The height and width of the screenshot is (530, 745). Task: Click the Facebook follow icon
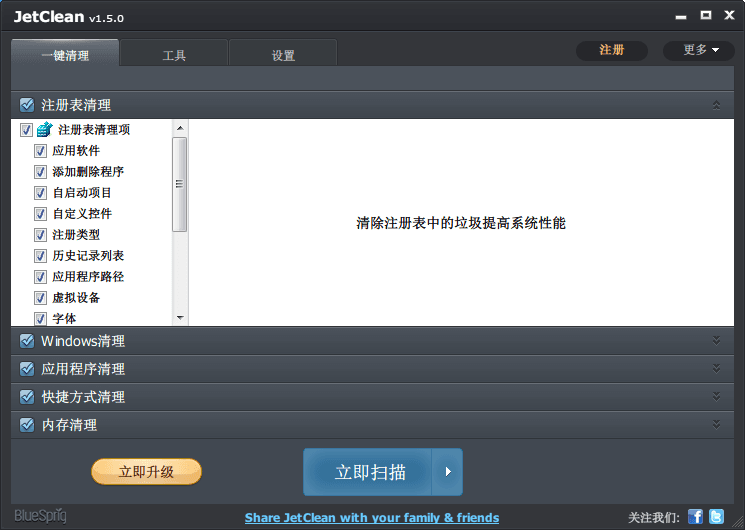coord(695,516)
